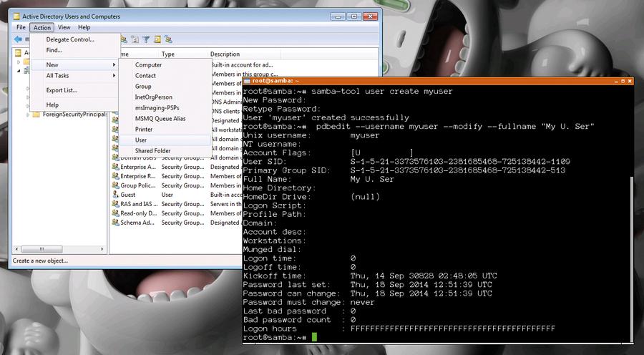Click the Enterprise R... group icon
This screenshot has height=355, width=644.
[115, 176]
